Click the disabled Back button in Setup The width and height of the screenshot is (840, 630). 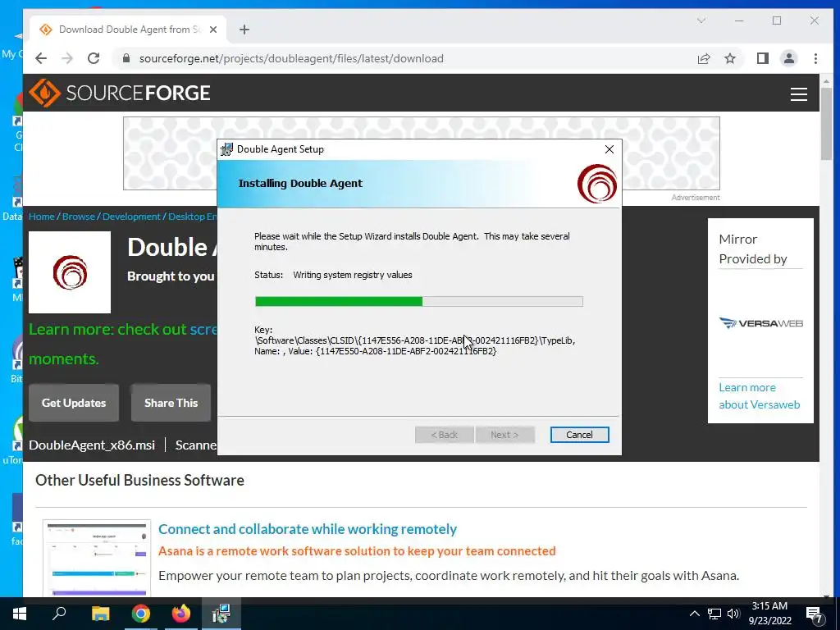[x=444, y=435]
